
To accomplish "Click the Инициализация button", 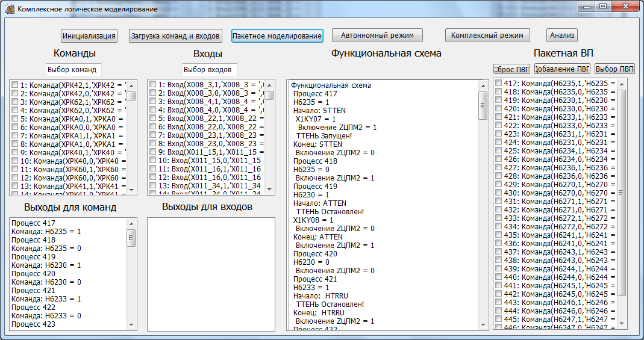I will 89,36.
